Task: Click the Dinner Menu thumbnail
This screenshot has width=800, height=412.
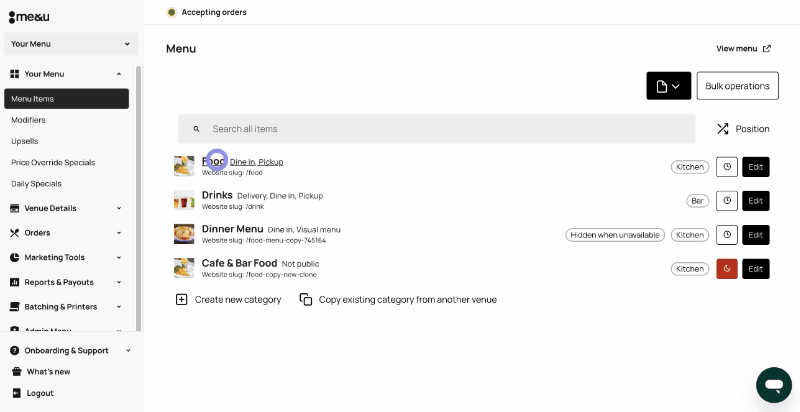Action: coord(184,234)
